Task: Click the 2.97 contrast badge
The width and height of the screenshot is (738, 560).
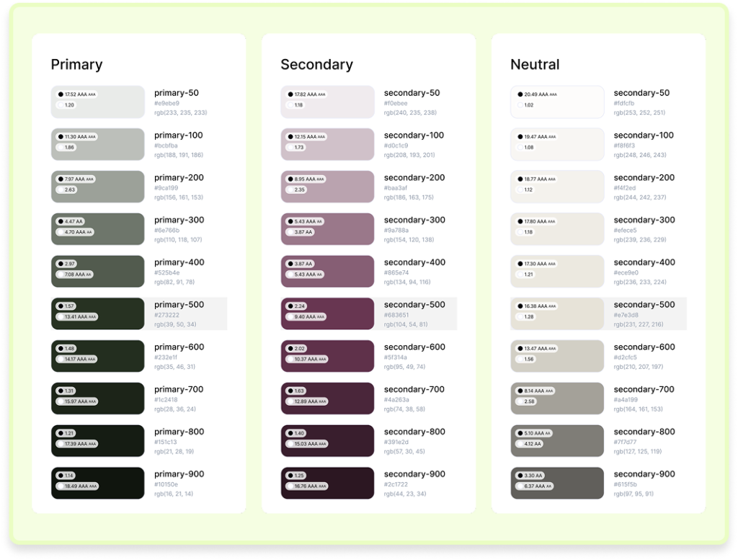Action: tap(66, 264)
